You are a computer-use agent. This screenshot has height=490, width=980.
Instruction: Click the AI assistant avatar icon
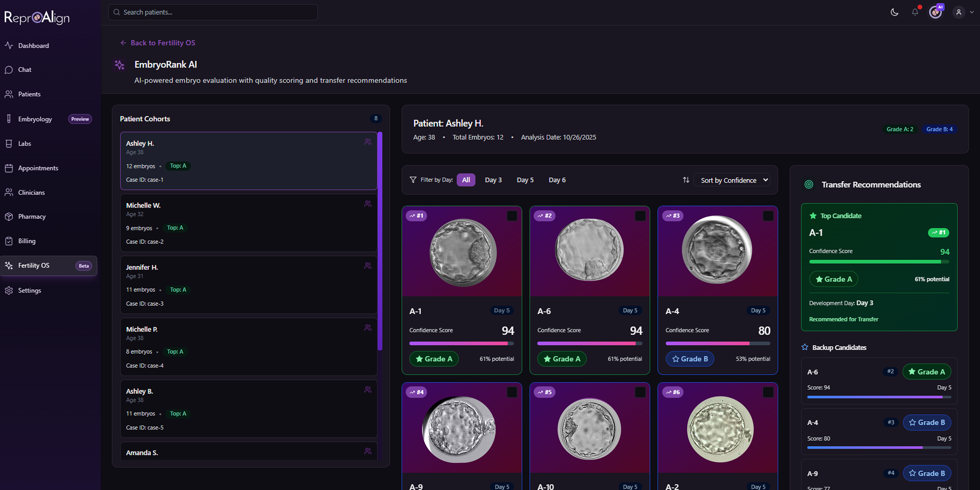coord(936,12)
